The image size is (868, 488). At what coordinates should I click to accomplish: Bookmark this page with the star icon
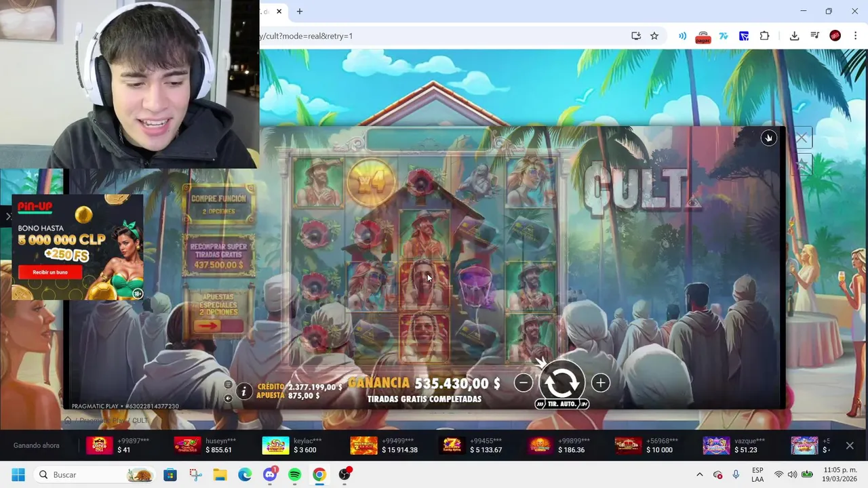pos(654,36)
